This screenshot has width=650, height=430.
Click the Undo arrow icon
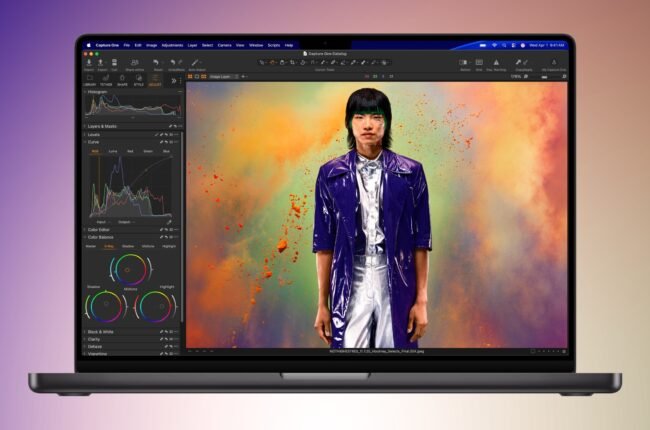coord(156,62)
